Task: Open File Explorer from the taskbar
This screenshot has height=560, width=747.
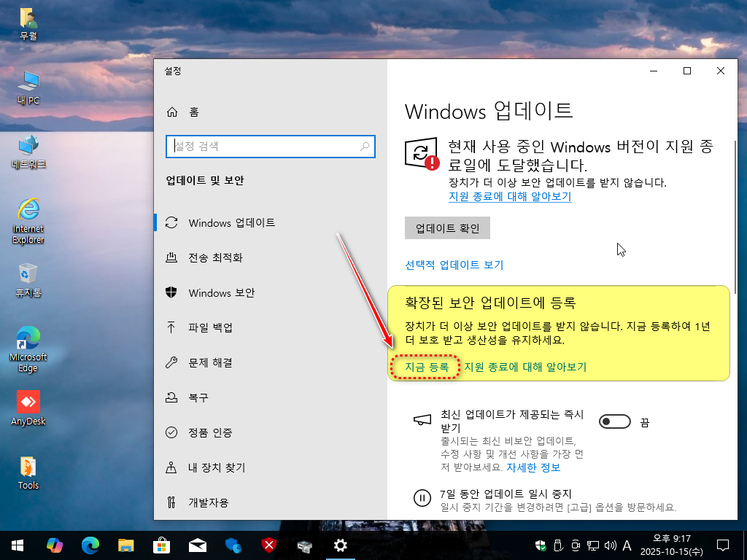Action: [125, 545]
